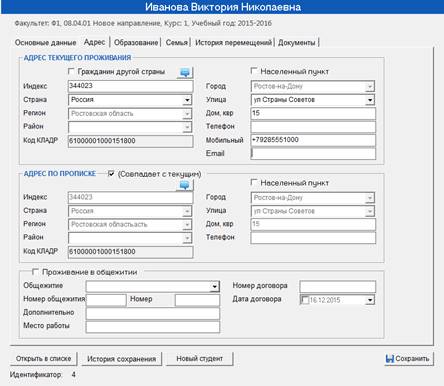Open the Образование tab
This screenshot has height=386, width=444.
(x=136, y=43)
